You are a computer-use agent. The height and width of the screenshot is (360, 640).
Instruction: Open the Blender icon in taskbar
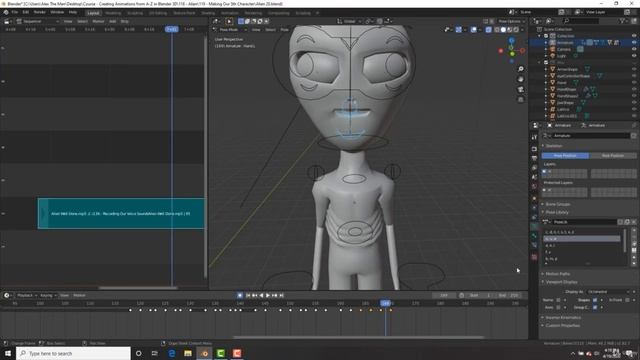204,353
